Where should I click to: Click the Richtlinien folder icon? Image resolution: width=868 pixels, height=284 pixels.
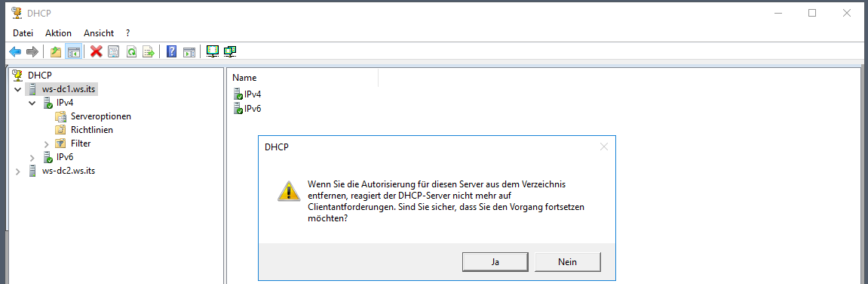[61, 130]
